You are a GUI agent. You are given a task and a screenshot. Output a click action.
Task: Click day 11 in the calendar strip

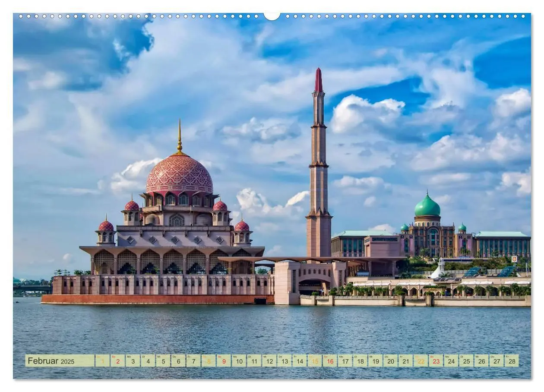pos(254,360)
